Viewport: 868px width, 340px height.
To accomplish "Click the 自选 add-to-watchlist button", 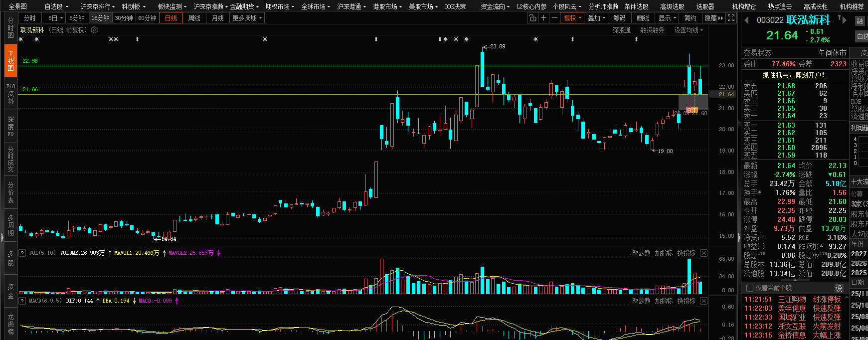I will coord(862,36).
